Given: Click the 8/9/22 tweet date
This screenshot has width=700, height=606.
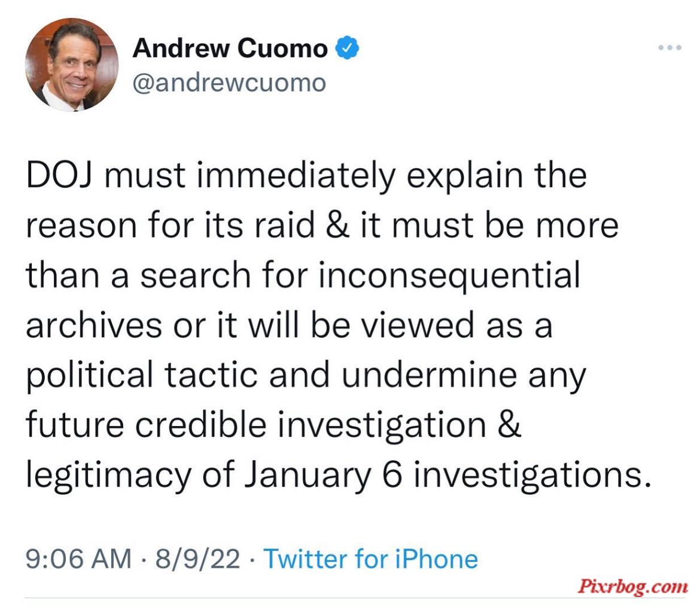Looking at the screenshot, I should 197,559.
